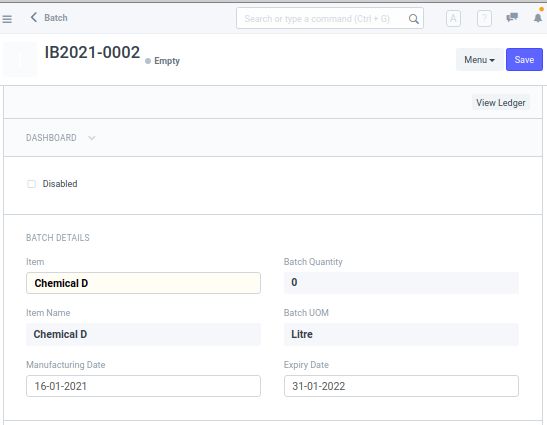
Task: Click the Empty status indicator
Action: click(163, 61)
